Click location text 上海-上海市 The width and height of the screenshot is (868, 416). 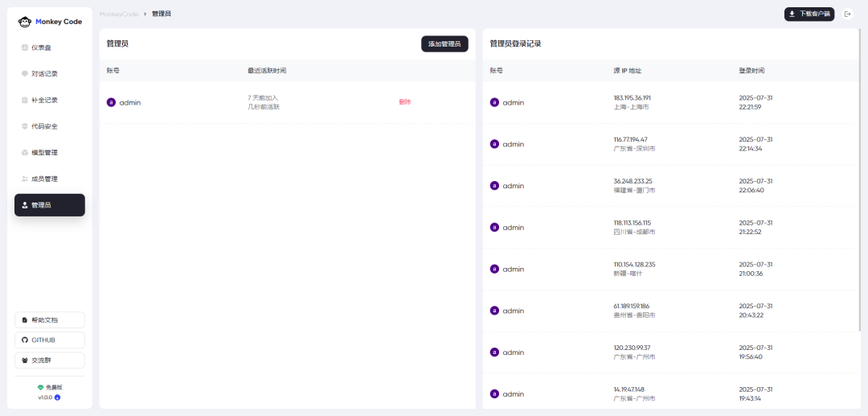coord(631,107)
